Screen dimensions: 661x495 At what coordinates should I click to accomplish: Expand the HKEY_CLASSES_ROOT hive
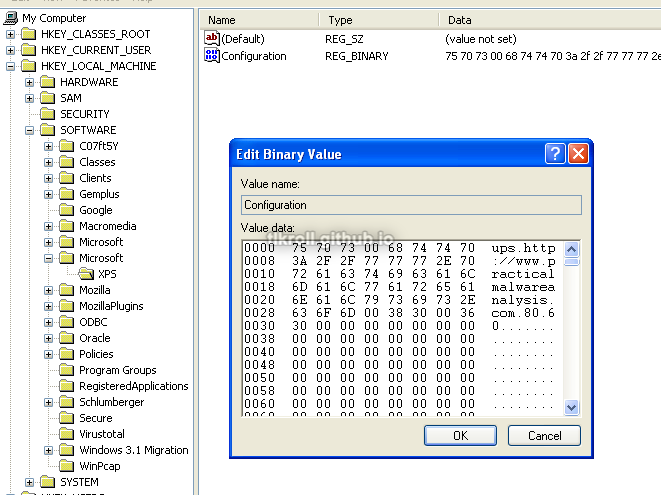coord(11,34)
